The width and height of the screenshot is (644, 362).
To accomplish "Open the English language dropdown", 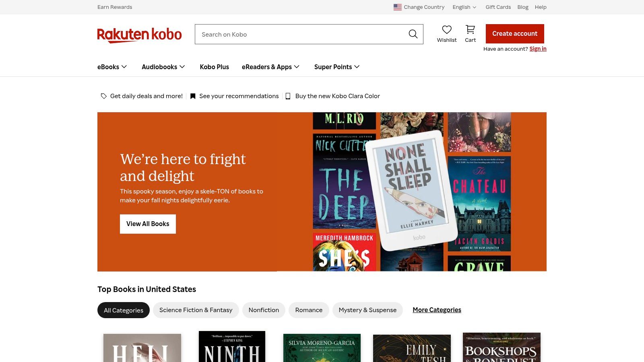I will pyautogui.click(x=464, y=7).
